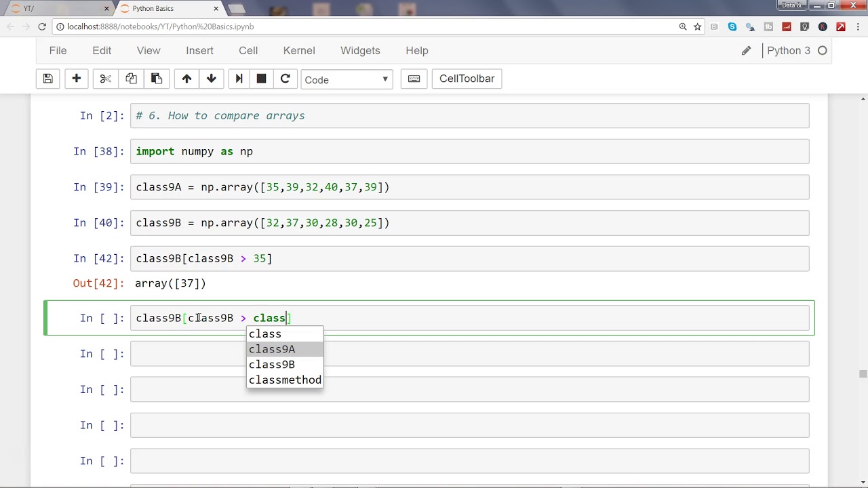The width and height of the screenshot is (868, 488).
Task: Open command palette keyboard icon
Action: [x=414, y=79]
